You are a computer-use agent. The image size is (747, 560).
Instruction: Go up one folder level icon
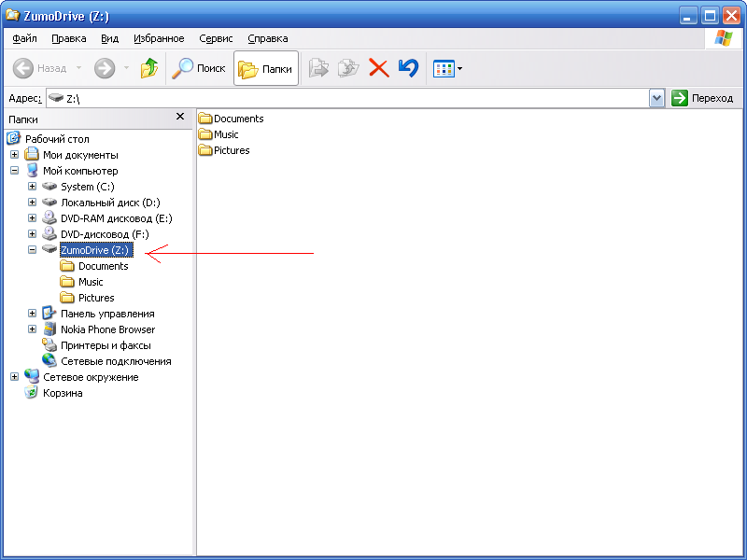tap(149, 68)
